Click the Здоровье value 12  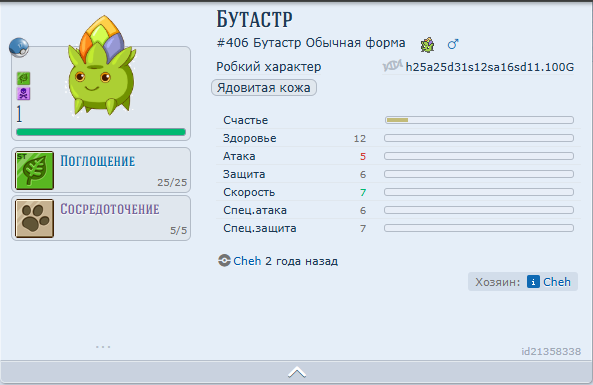(x=360, y=138)
